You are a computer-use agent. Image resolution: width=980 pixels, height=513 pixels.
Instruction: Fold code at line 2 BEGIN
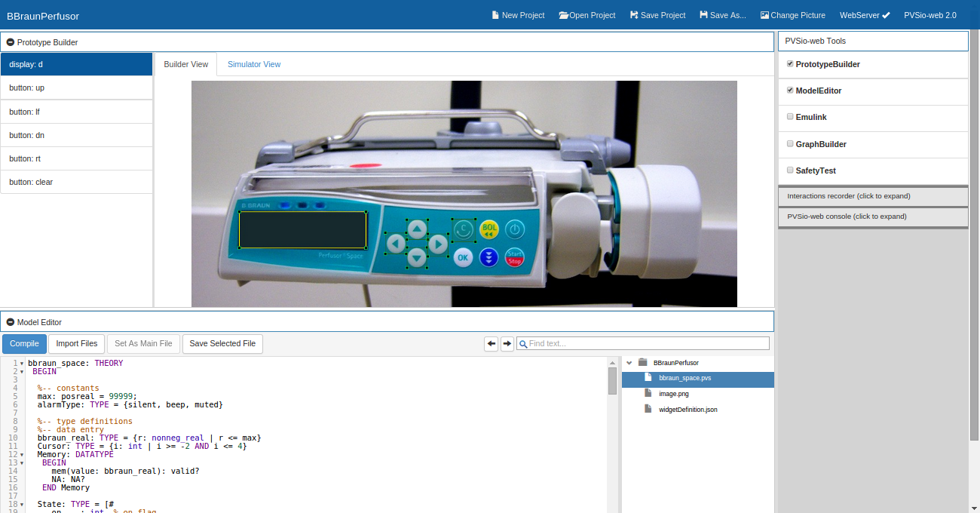click(x=22, y=372)
